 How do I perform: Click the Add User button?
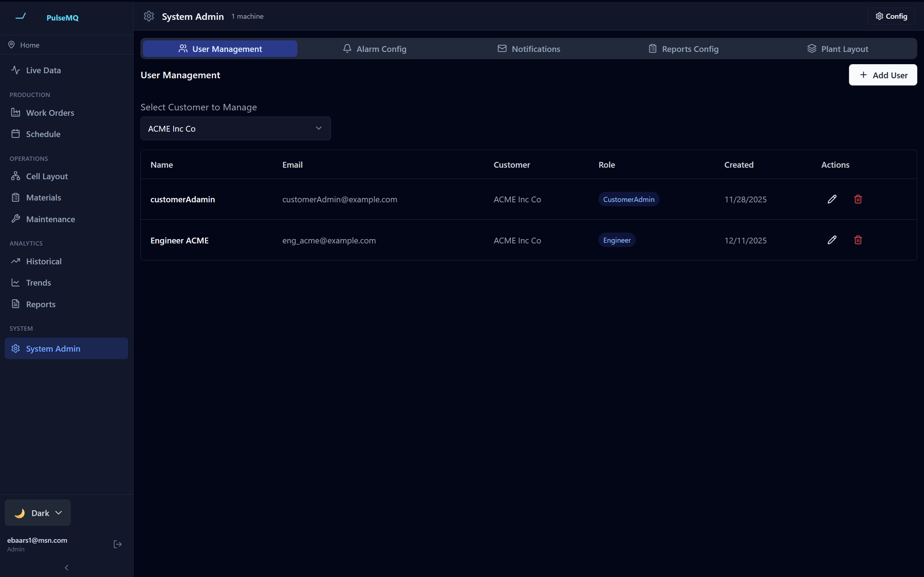tap(882, 75)
